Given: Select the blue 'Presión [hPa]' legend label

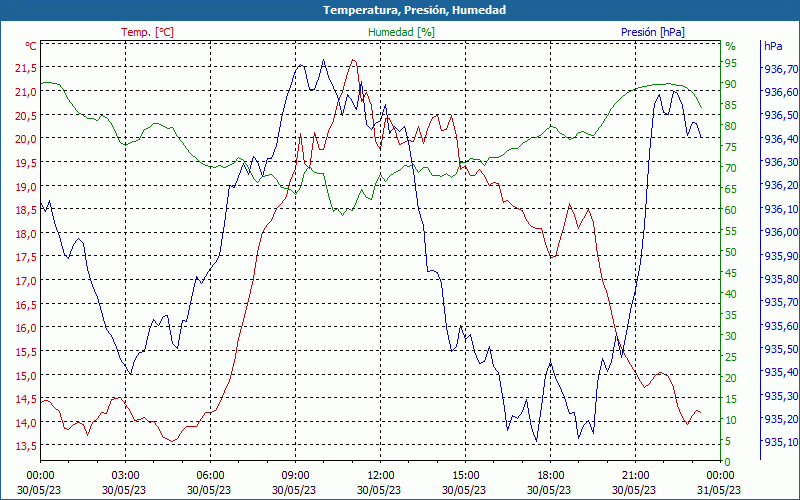Looking at the screenshot, I should pyautogui.click(x=653, y=32).
